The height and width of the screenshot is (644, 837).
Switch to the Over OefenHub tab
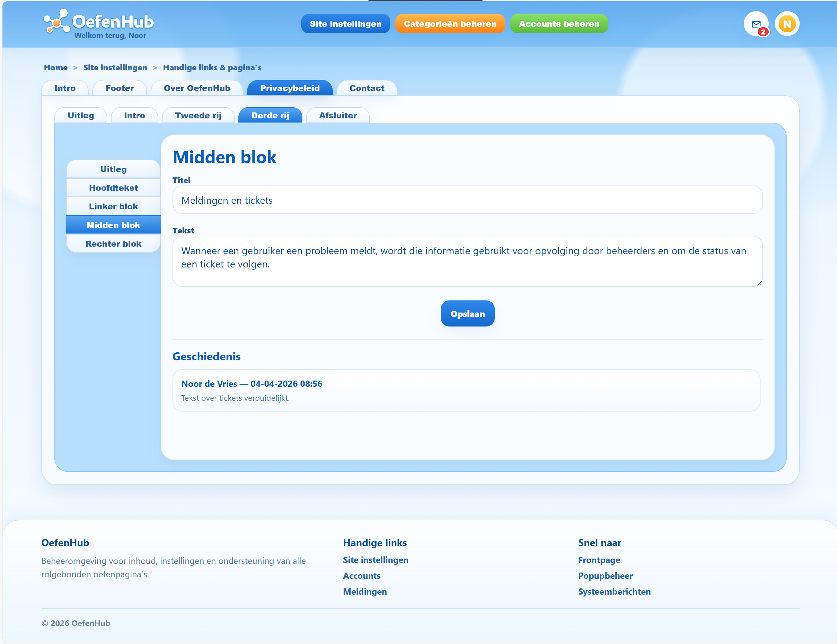pyautogui.click(x=197, y=88)
